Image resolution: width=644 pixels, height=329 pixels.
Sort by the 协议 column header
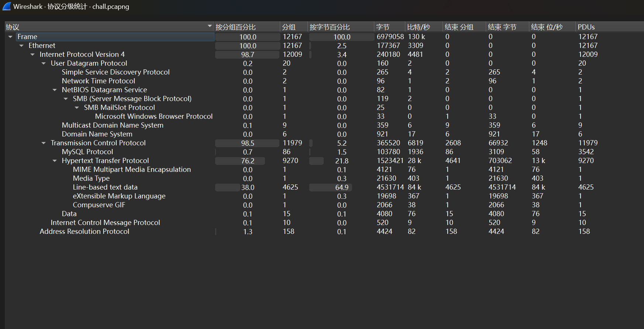107,27
